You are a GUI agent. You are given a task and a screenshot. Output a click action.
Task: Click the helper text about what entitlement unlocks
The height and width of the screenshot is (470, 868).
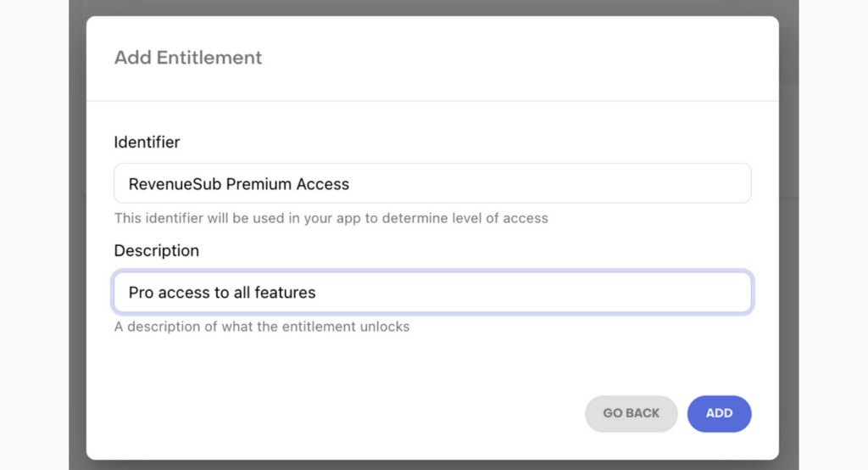tap(262, 327)
